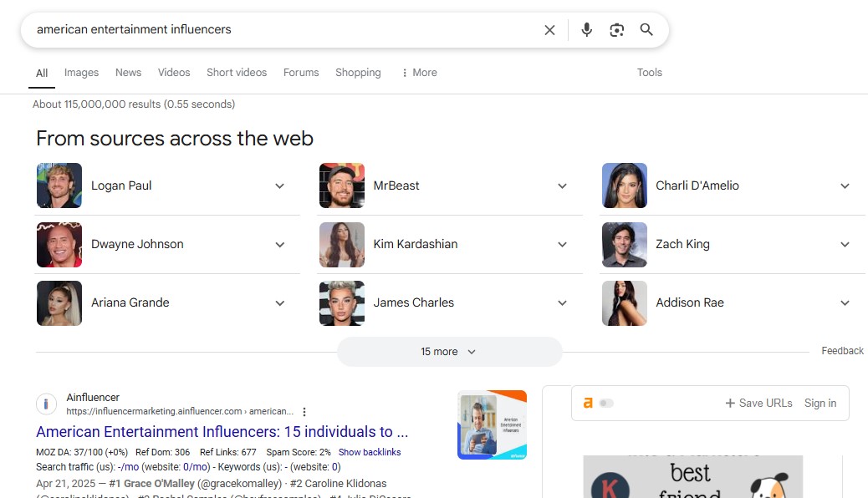Screen dimensions: 868x498
Task: Expand the Dwayne Johnson entry
Action: tap(279, 245)
